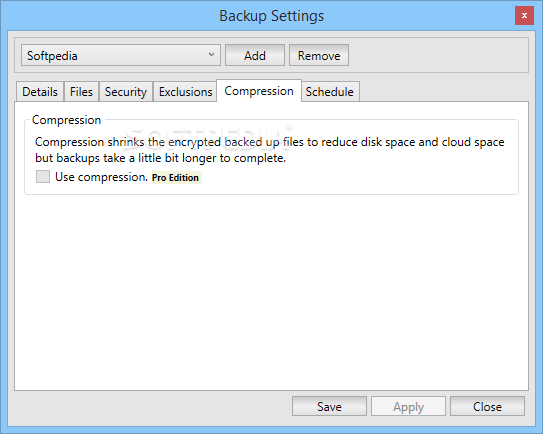Viewport: 543px width, 434px height.
Task: Enable the Use compression checkbox
Action: click(x=43, y=177)
